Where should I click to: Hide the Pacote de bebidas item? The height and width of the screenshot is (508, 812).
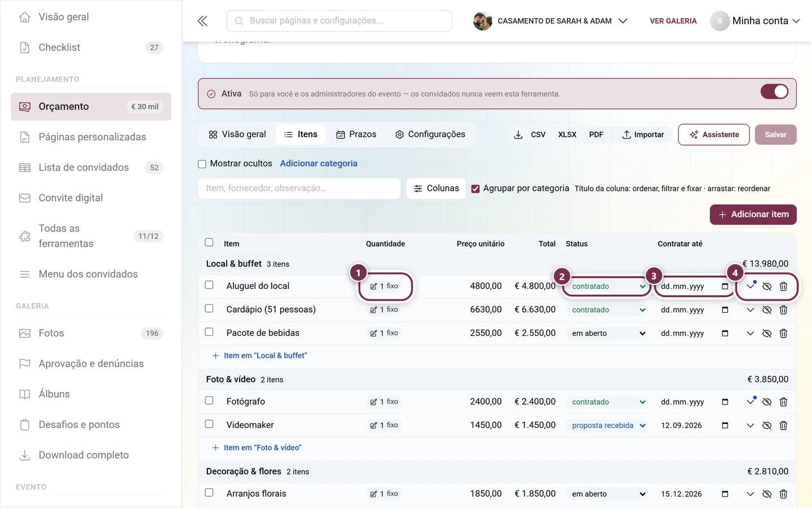pos(767,334)
